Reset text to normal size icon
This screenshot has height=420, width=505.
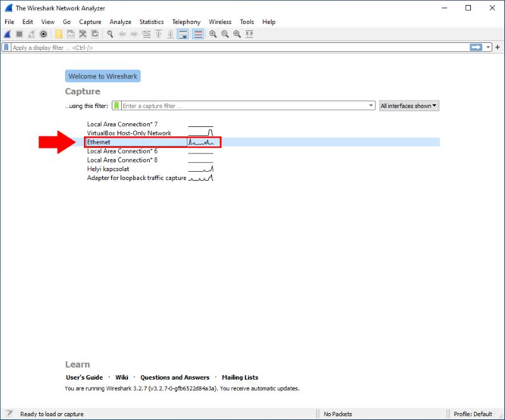click(x=237, y=34)
